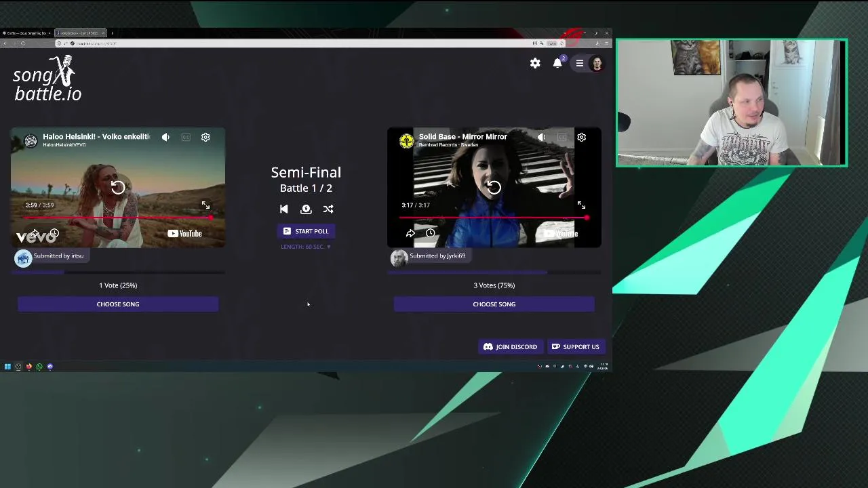Open Watch later on Solid Base video
The height and width of the screenshot is (488, 868).
click(430, 233)
